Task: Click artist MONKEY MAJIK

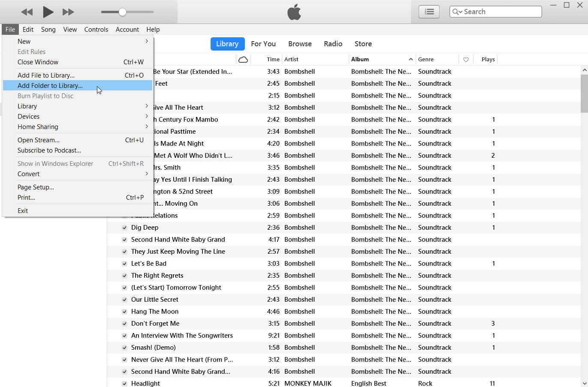Action: 308,384
